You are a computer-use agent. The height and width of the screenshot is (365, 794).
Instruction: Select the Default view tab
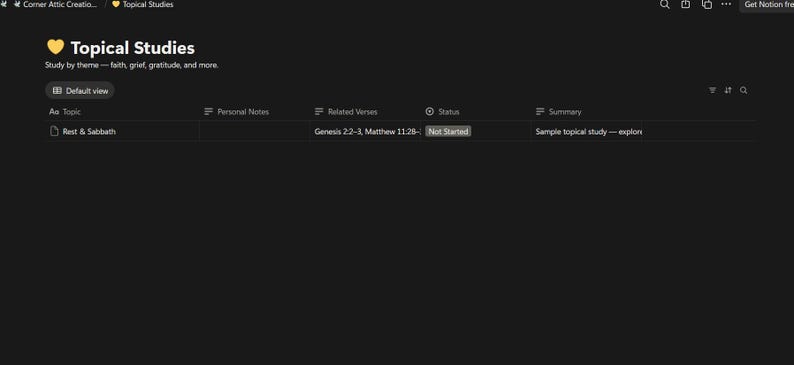coord(80,91)
